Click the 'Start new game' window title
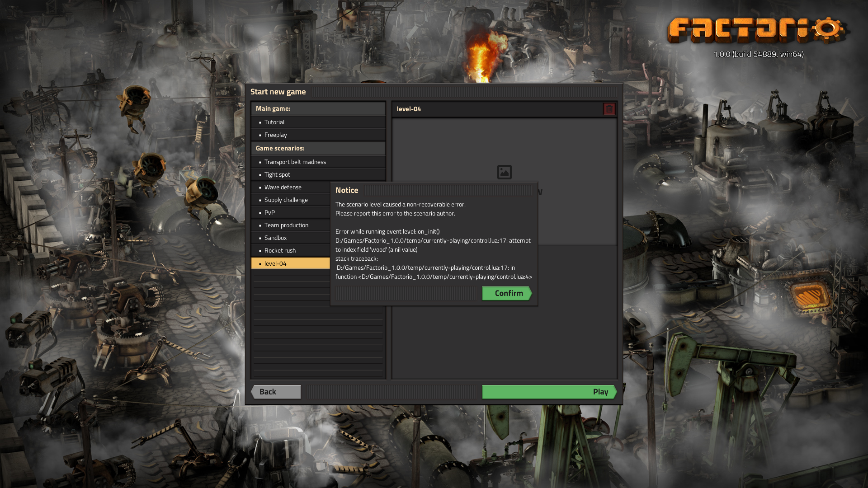 pyautogui.click(x=278, y=92)
